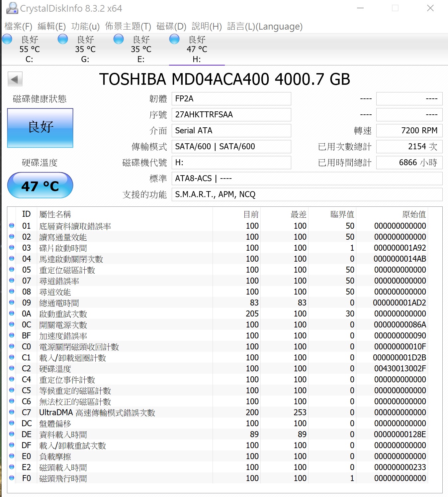Click status dot for attribute 01 row

tap(12, 226)
